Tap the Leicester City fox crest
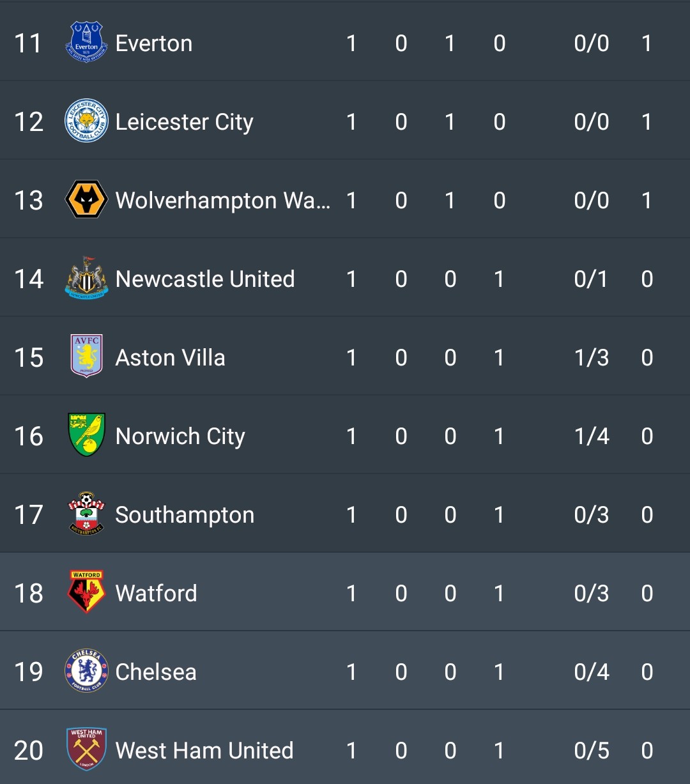This screenshot has width=690, height=784. click(x=86, y=121)
